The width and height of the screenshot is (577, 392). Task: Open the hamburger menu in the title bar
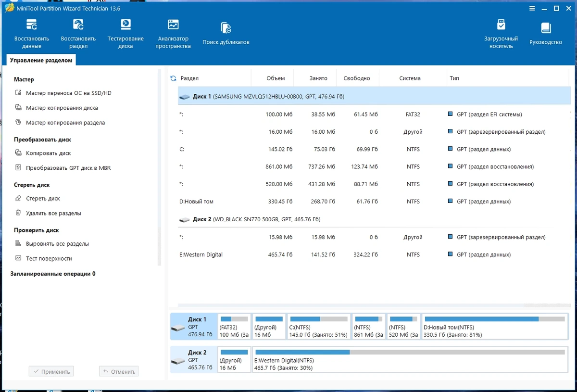532,8
